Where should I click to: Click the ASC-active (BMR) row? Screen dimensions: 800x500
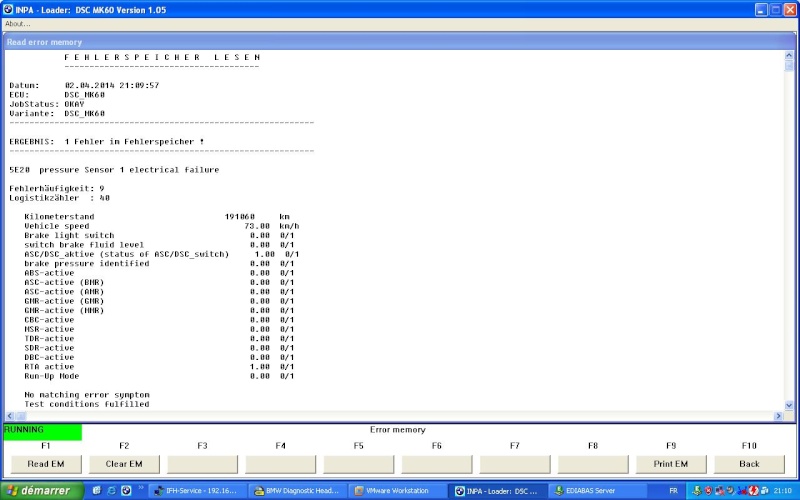pyautogui.click(x=159, y=282)
